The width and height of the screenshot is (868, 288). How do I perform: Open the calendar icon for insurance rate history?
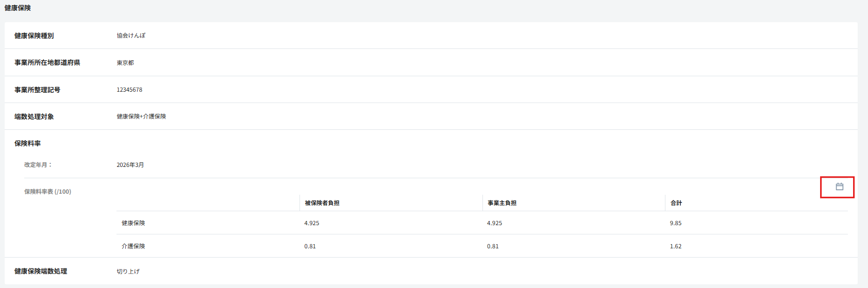(839, 187)
